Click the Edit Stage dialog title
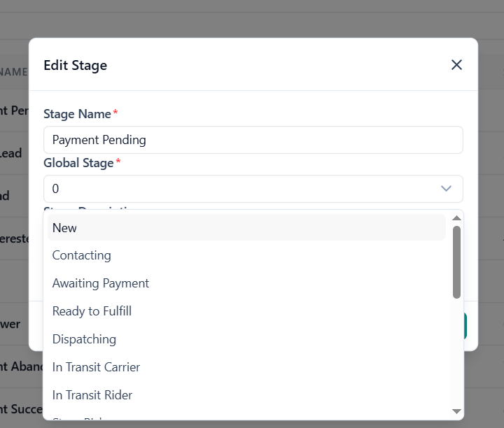Viewport: 504px width, 428px height. click(x=75, y=66)
